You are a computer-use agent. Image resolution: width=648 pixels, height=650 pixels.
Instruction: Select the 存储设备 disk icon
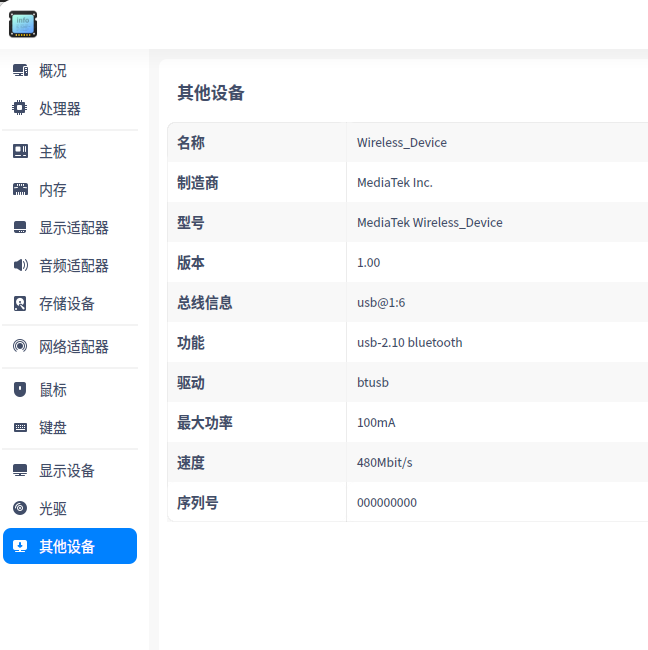[x=20, y=303]
